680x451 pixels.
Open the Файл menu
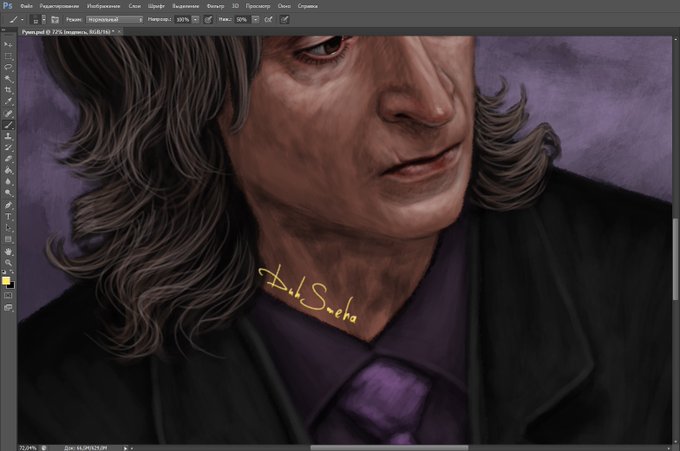(x=26, y=6)
